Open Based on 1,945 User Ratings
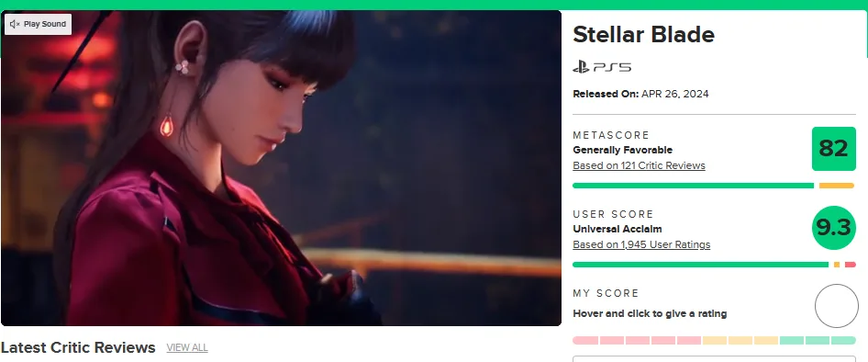 [641, 244]
